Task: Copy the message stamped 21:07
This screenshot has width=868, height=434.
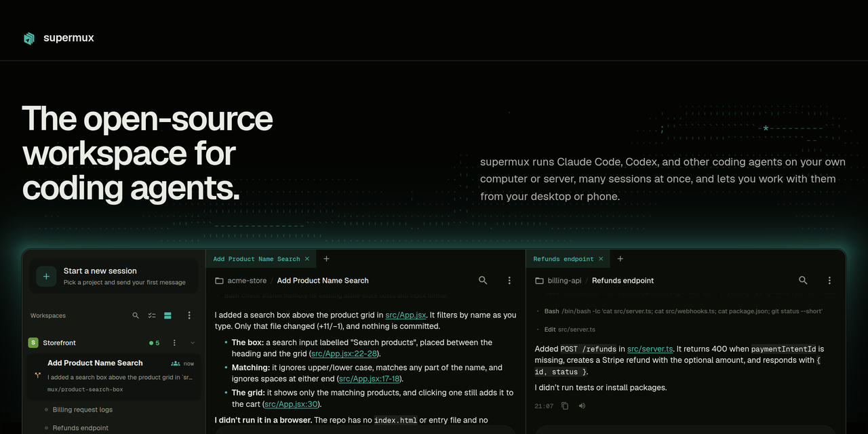Action: (565, 406)
